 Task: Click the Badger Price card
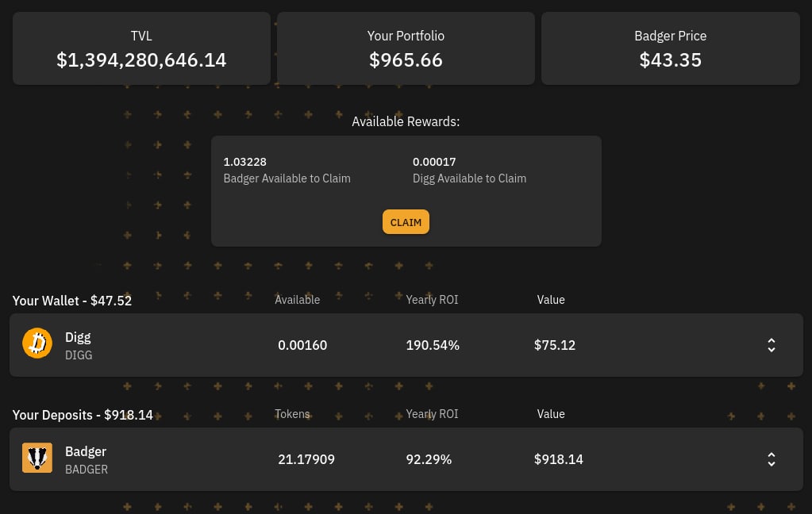tap(670, 48)
